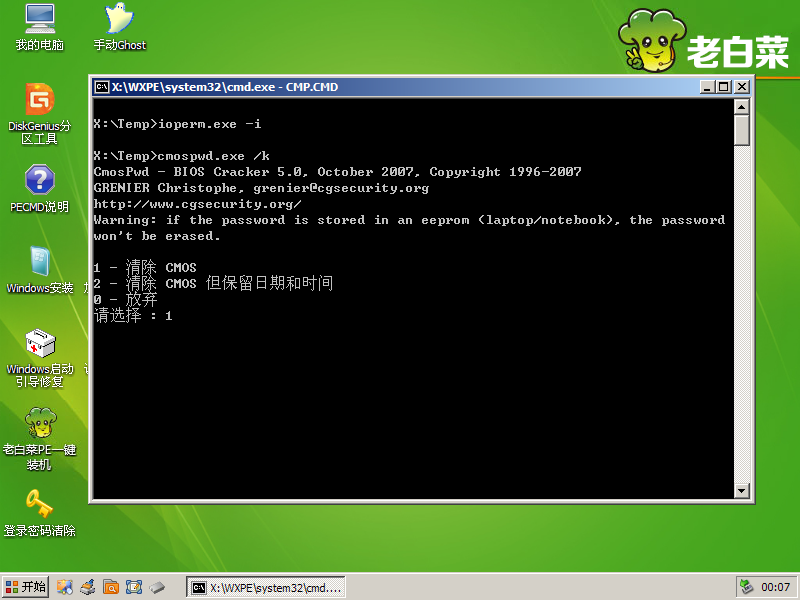The width and height of the screenshot is (800, 600).
Task: Click the '请选择 : 1' prompt line
Action: pos(133,315)
